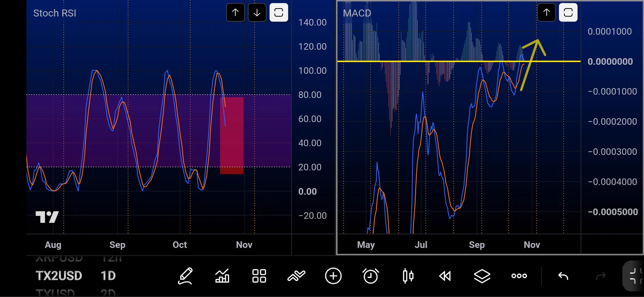Click Nov label on Stoch RSI time axis

point(244,245)
